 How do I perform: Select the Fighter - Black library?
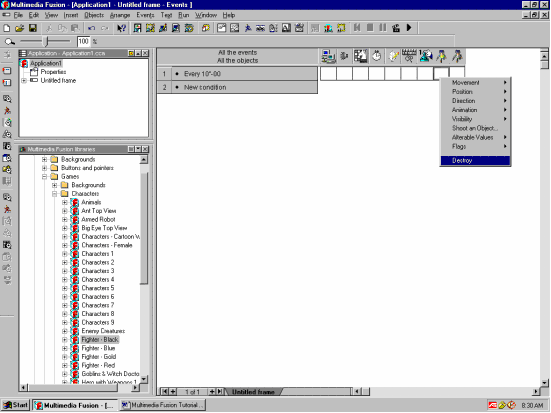click(x=100, y=340)
